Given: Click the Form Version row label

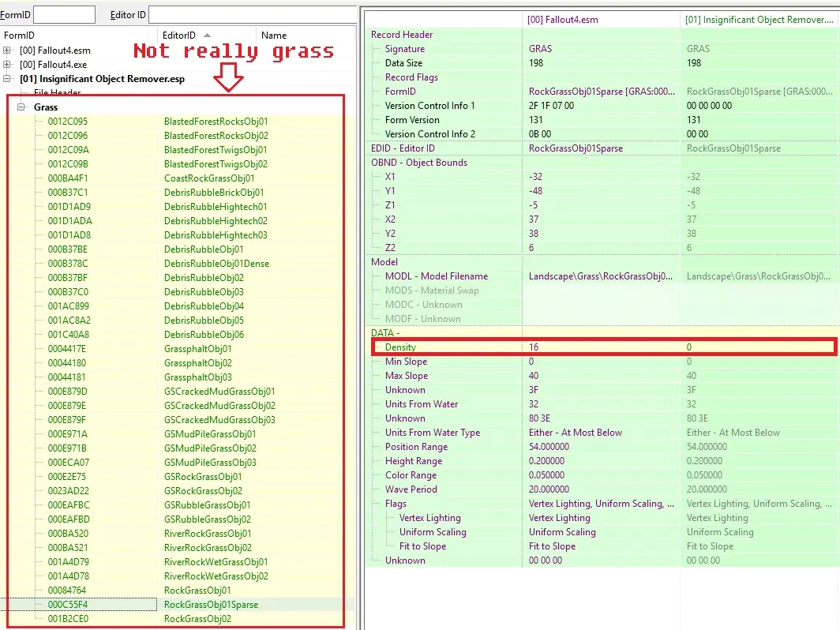Looking at the screenshot, I should (x=412, y=120).
